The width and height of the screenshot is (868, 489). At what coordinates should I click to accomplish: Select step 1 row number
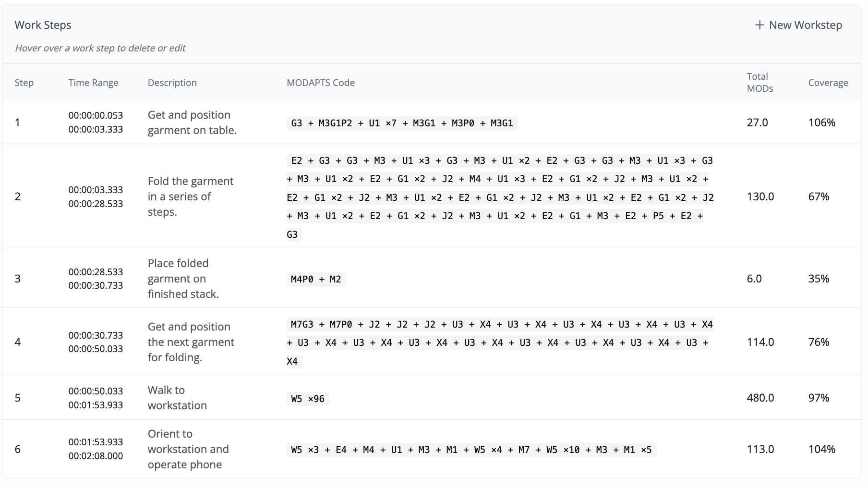tap(18, 122)
